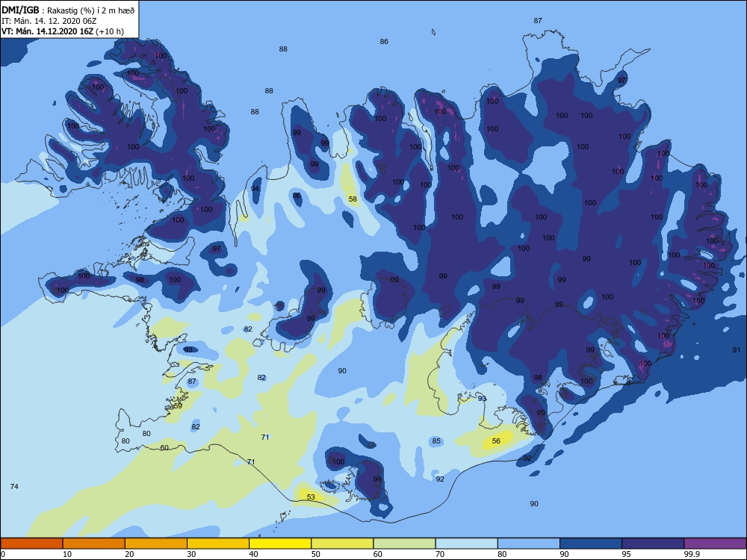The height and width of the screenshot is (560, 747).
Task: Pick the amber 20–30 legend swatch
Action: tap(156, 544)
